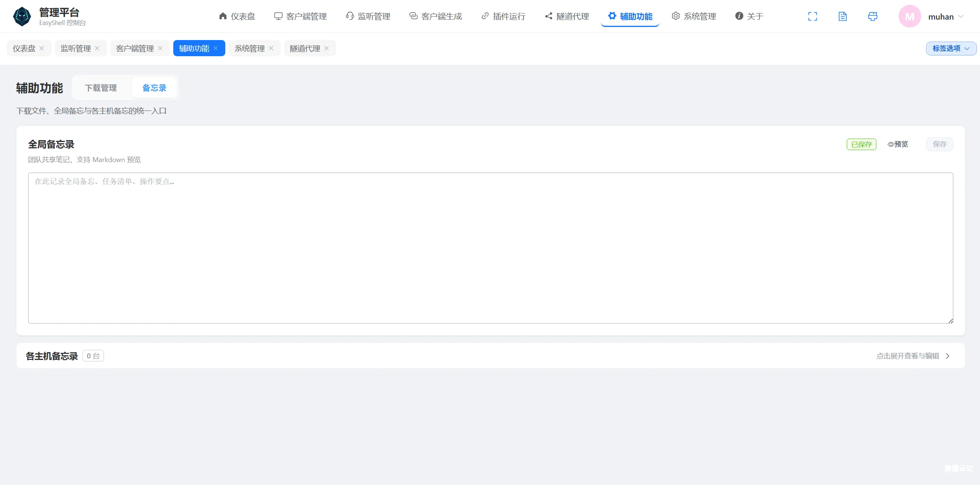Close the 系统管理 tag tab
Image resolution: width=980 pixels, height=485 pixels.
[x=271, y=48]
